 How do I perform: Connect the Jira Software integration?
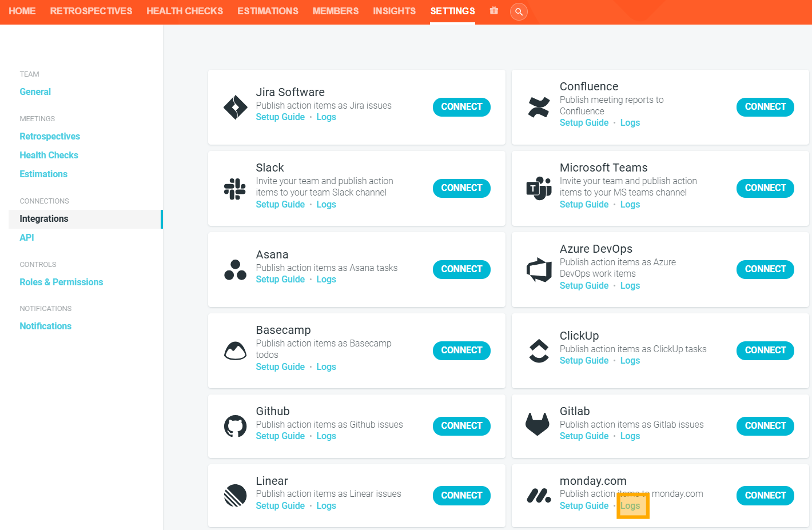click(x=461, y=107)
